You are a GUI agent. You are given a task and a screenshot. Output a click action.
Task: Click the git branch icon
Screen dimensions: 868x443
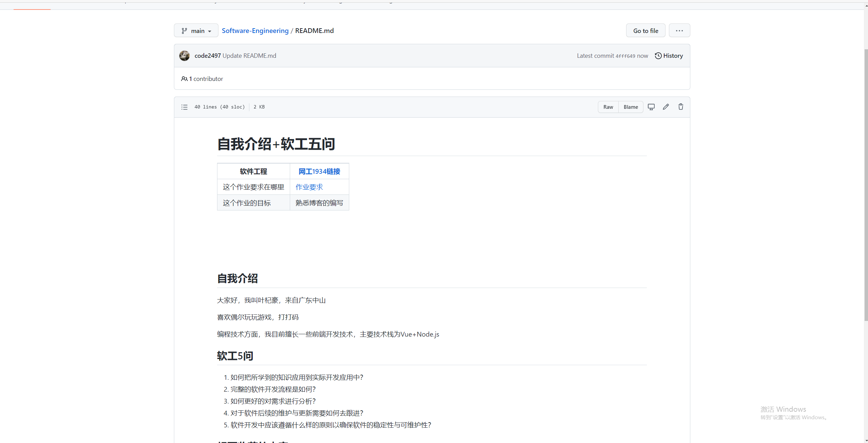pyautogui.click(x=184, y=31)
